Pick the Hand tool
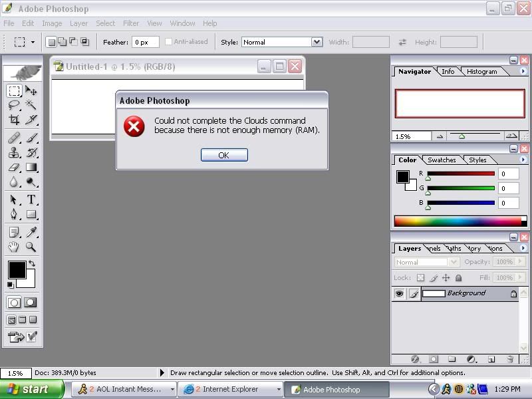This screenshot has width=532, height=399. pos(14,247)
